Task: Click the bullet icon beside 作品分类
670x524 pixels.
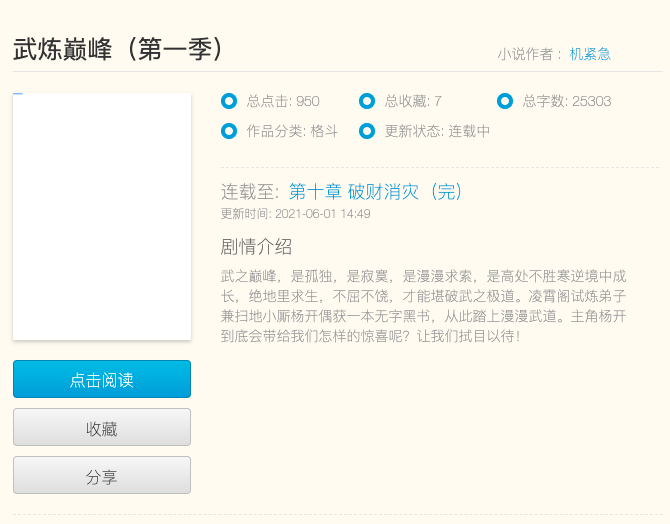Action: click(229, 131)
